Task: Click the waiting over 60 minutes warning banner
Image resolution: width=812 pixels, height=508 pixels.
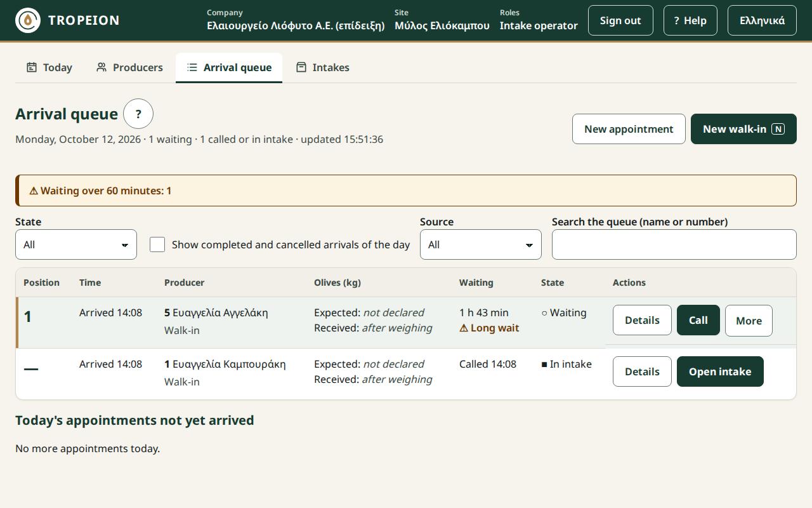Action: point(406,190)
